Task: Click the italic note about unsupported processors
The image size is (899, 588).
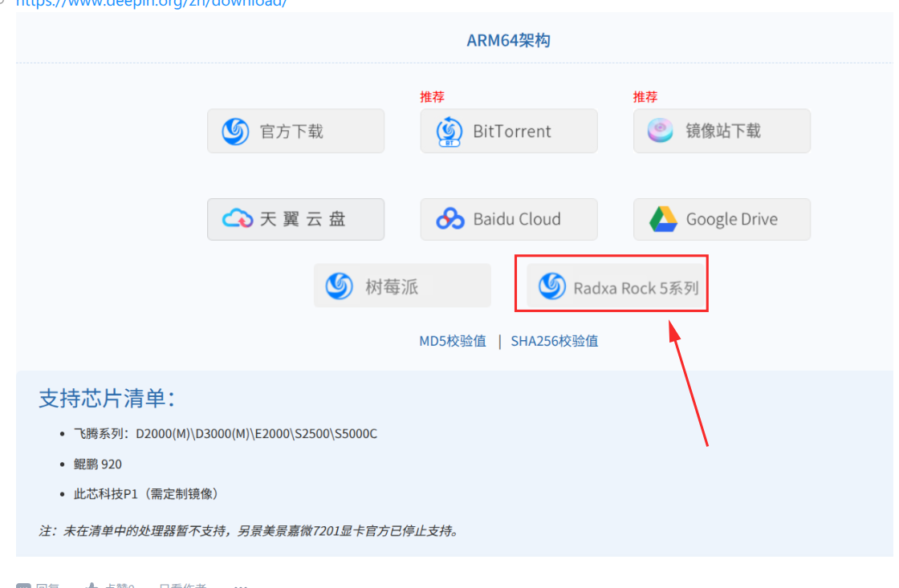Action: pyautogui.click(x=250, y=531)
